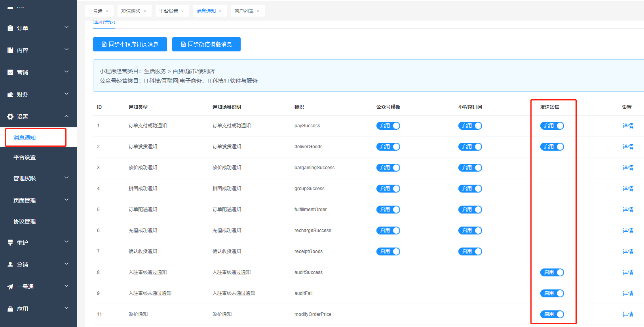644x327 pixels.
Task: Expand the 内容 menu chevron
Action: tap(66, 49)
